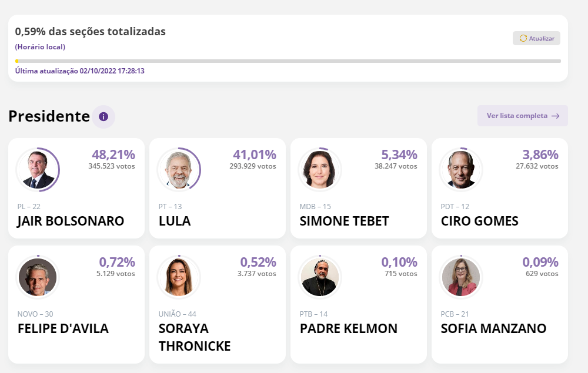Open Sofia Manzano's portrait
The width and height of the screenshot is (588, 373).
click(461, 277)
